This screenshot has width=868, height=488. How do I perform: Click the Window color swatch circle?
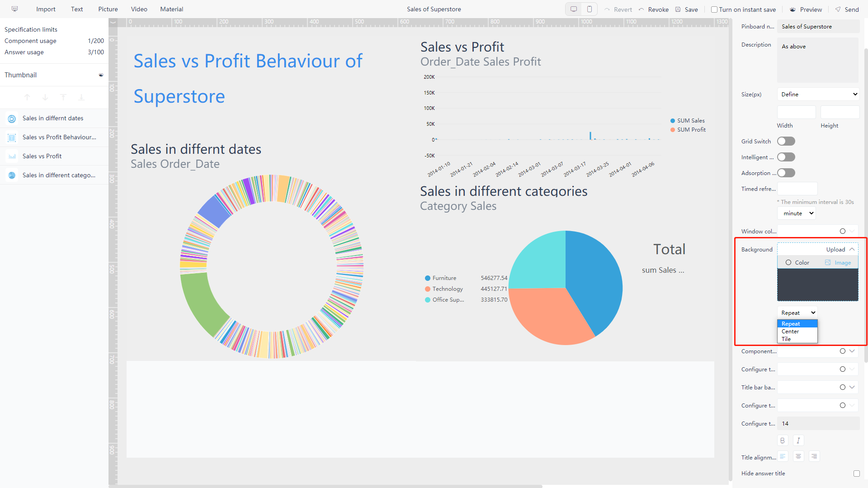click(843, 231)
